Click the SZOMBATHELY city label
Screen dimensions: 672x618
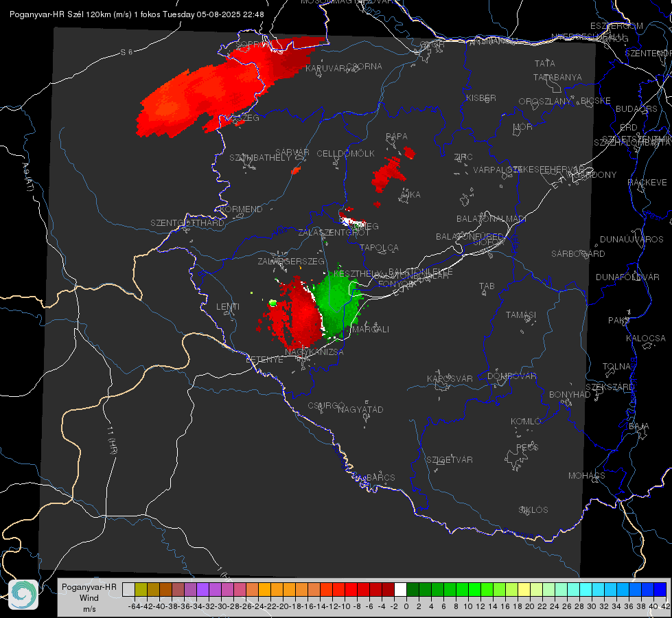[260, 157]
